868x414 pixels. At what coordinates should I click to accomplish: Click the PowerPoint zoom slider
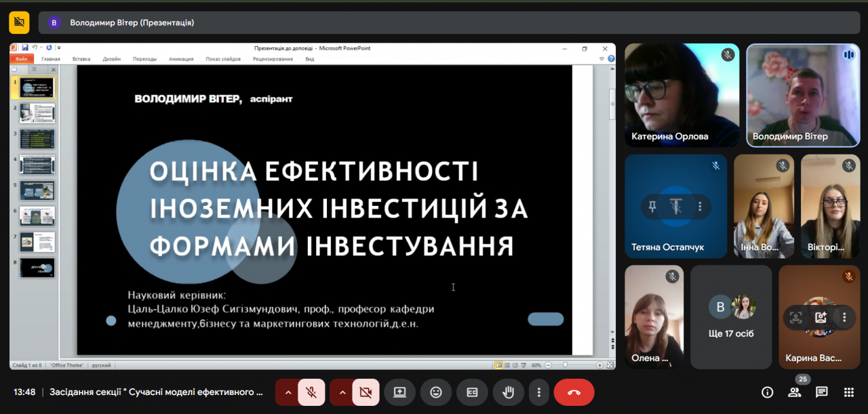coord(566,365)
